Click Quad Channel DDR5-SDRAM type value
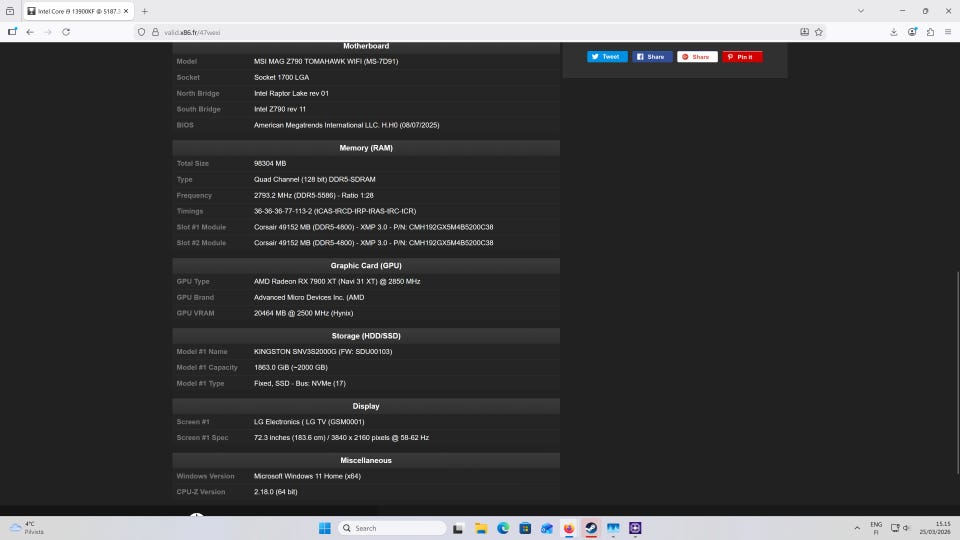The height and width of the screenshot is (540, 960). (x=315, y=179)
